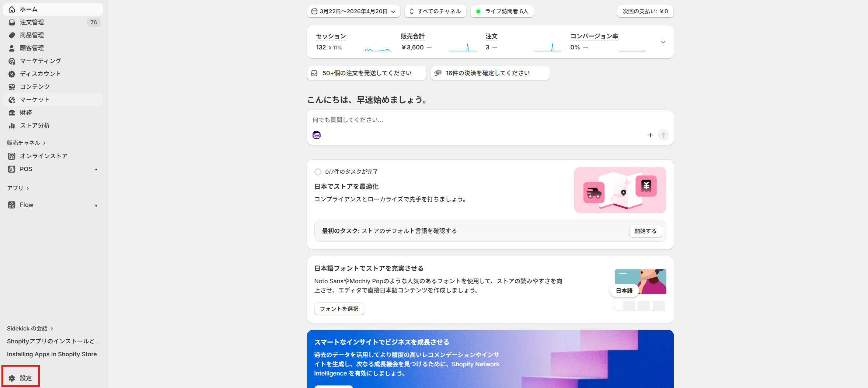Click the 開始する button for the first task
The height and width of the screenshot is (388, 868).
coord(645,231)
